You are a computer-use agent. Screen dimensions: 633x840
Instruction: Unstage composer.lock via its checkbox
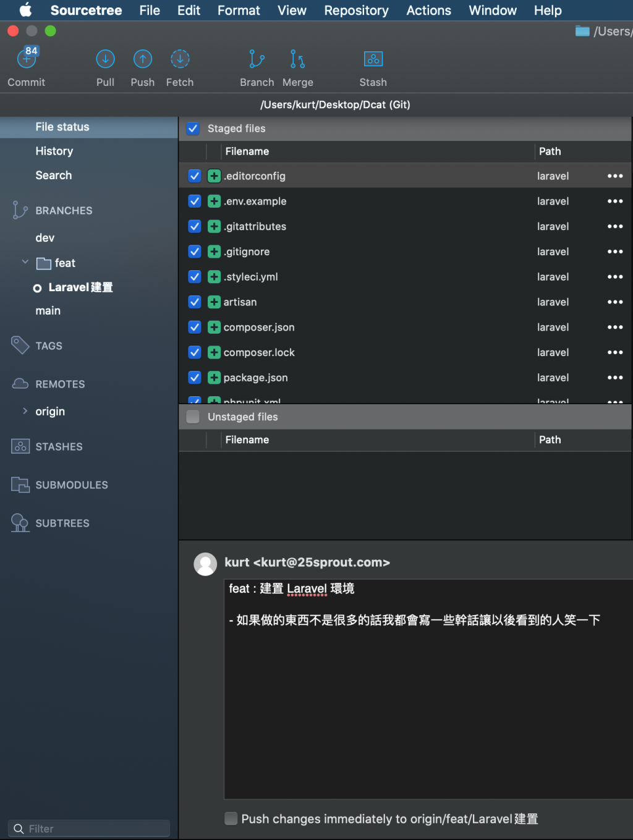[195, 352]
